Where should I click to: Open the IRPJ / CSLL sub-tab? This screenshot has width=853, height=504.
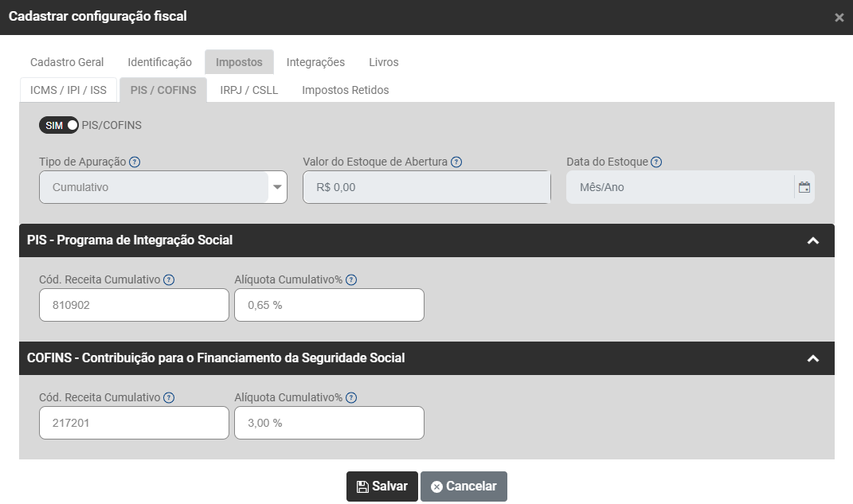click(x=249, y=90)
